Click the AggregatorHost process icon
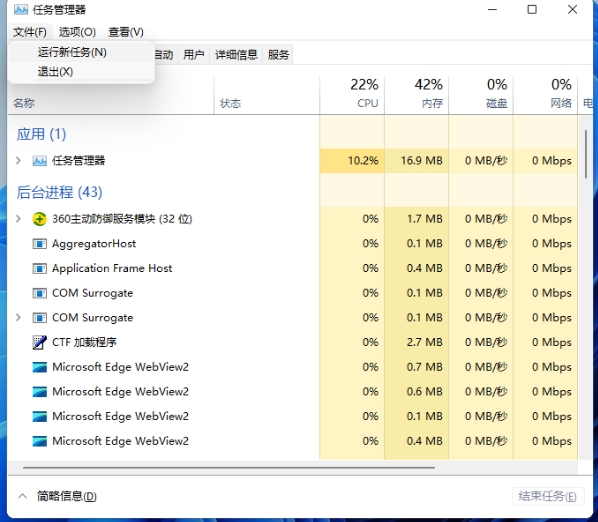 [39, 244]
